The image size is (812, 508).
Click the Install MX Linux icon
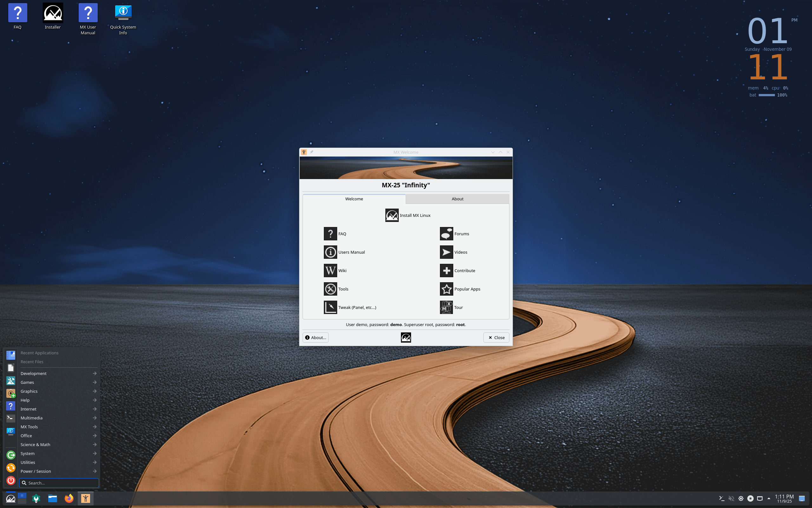[x=392, y=215]
